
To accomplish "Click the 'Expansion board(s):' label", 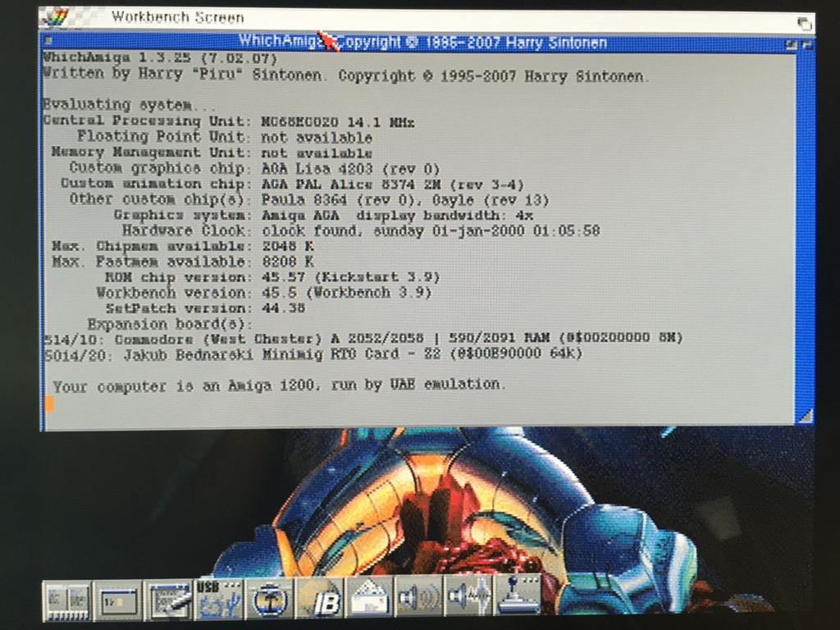I will [170, 325].
